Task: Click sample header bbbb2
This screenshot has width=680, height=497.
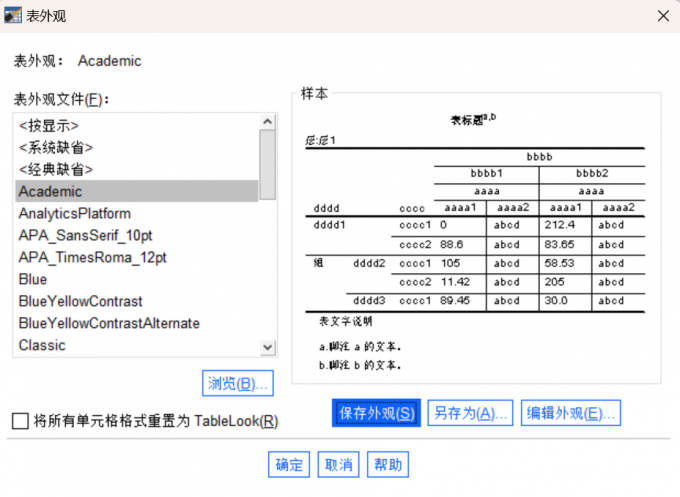Action: click(x=592, y=173)
